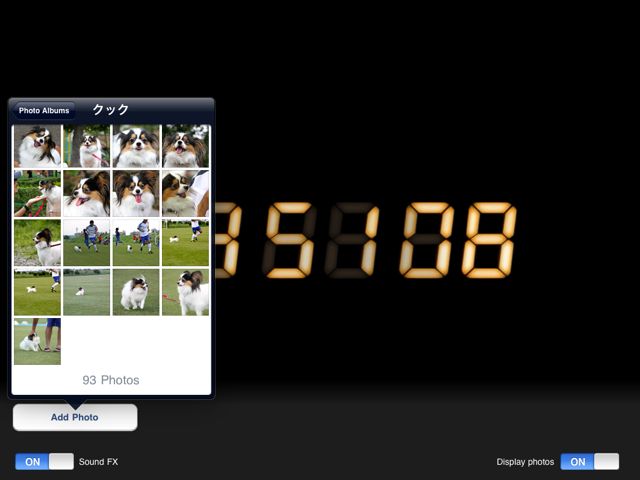Choose fluffy dog standing on grass
640x480 pixels.
pyautogui.click(x=136, y=292)
